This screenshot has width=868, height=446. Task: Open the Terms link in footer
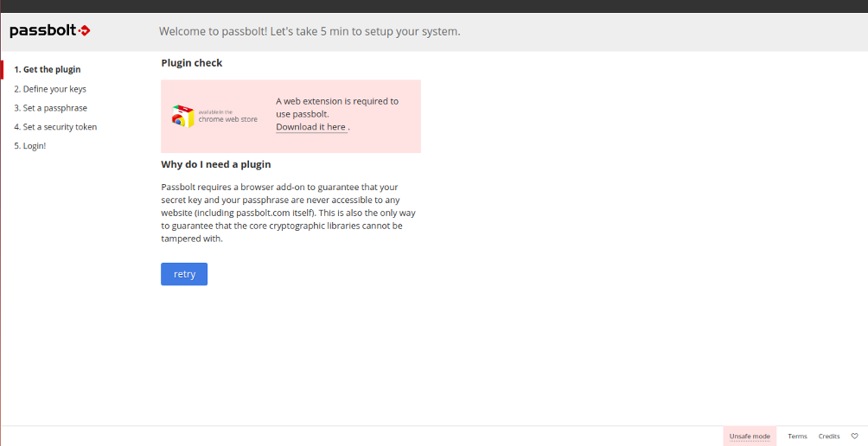(x=798, y=436)
